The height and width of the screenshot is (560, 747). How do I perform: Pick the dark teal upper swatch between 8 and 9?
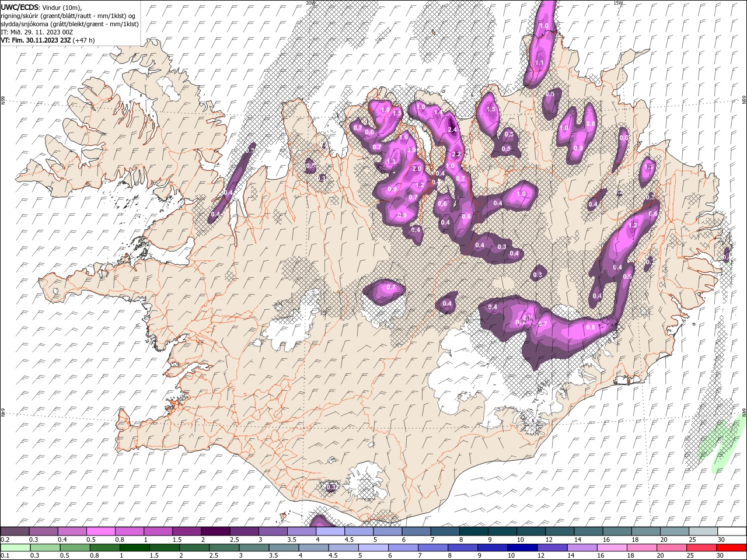point(473,531)
